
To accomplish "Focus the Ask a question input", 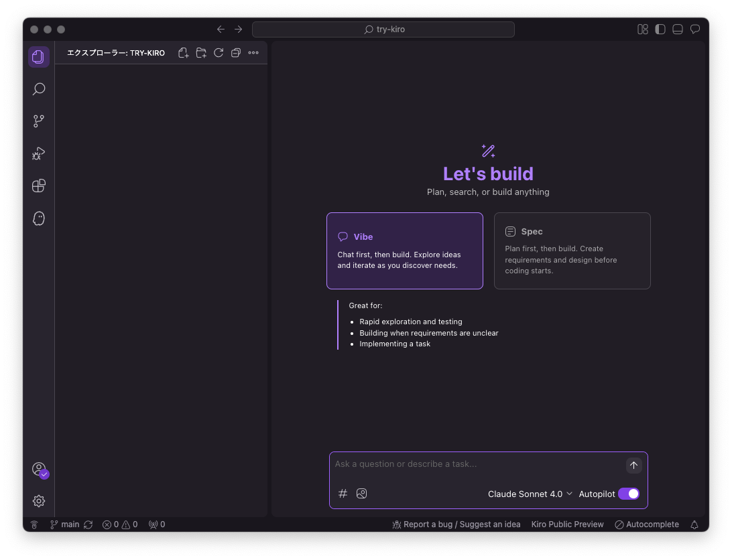I will click(x=479, y=464).
